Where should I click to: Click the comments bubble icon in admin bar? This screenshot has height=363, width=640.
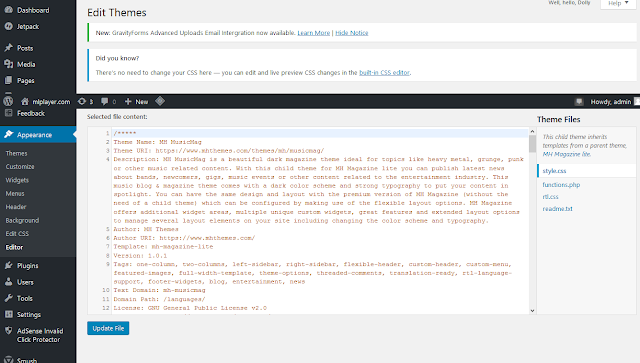click(104, 101)
